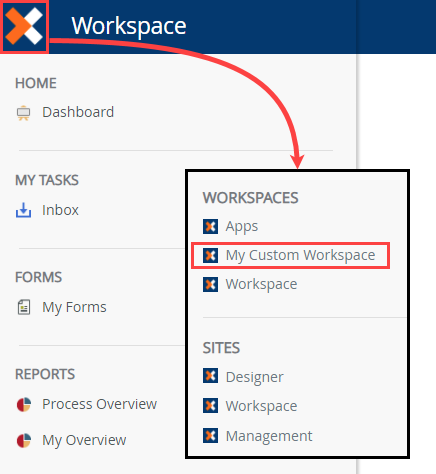Image resolution: width=436 pixels, height=474 pixels.
Task: Open the Designer site
Action: click(255, 377)
